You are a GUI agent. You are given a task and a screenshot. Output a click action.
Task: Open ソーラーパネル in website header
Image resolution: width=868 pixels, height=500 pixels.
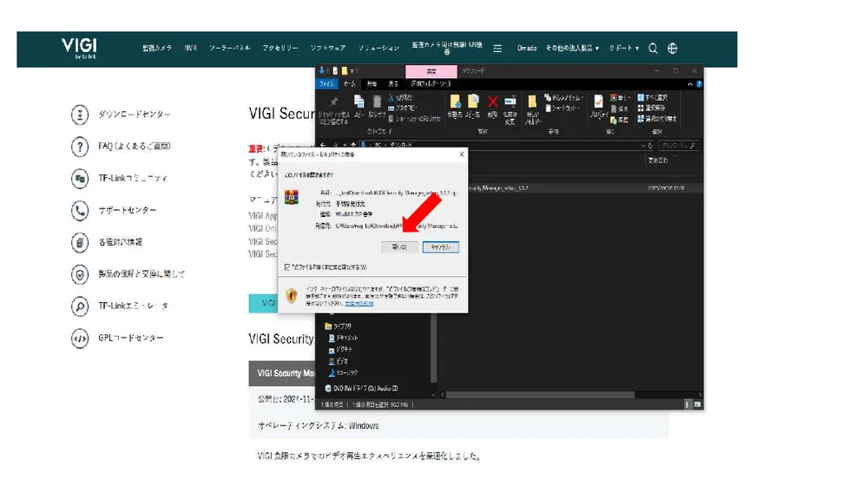pyautogui.click(x=230, y=48)
